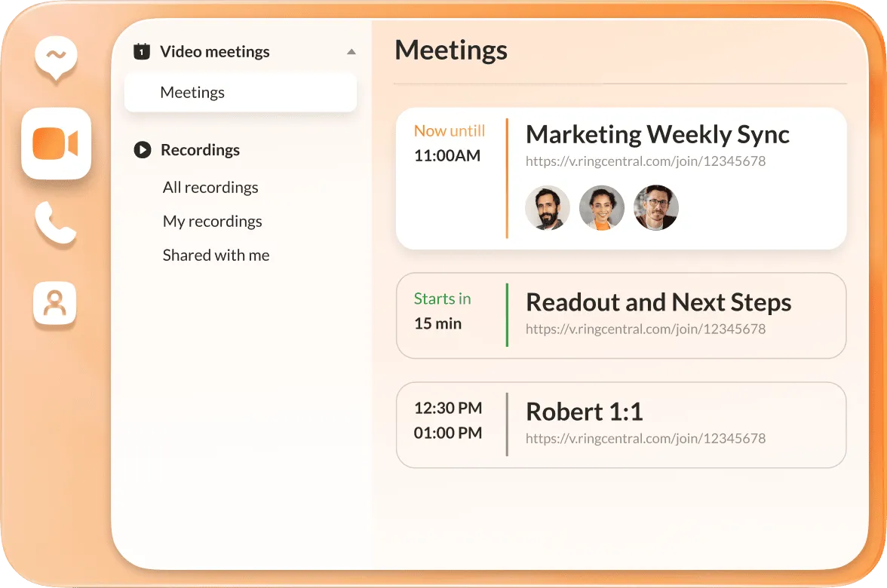Select the Meetings sidebar item
This screenshot has height=588, width=887.
[192, 92]
